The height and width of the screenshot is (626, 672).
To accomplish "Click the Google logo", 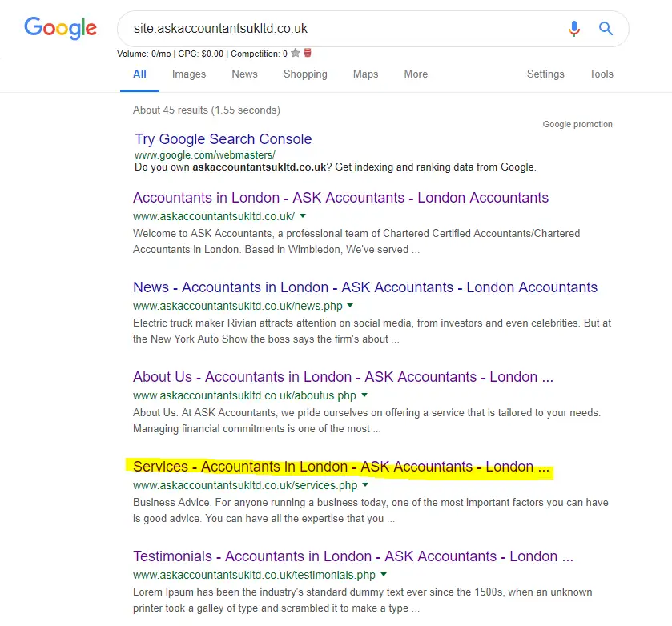I will click(60, 28).
